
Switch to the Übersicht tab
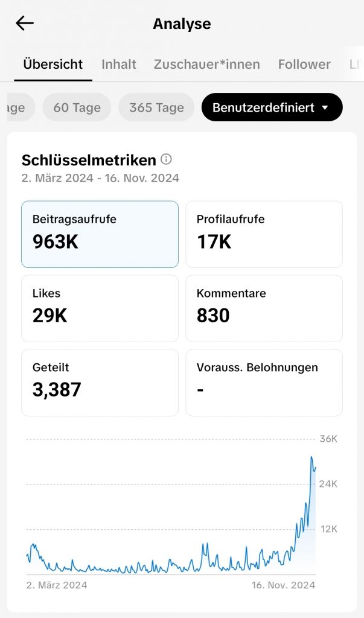click(53, 64)
